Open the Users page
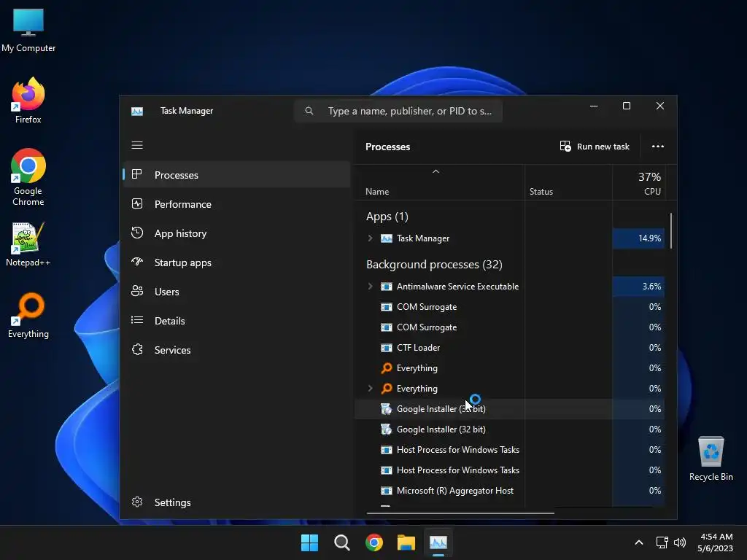 coord(237,292)
